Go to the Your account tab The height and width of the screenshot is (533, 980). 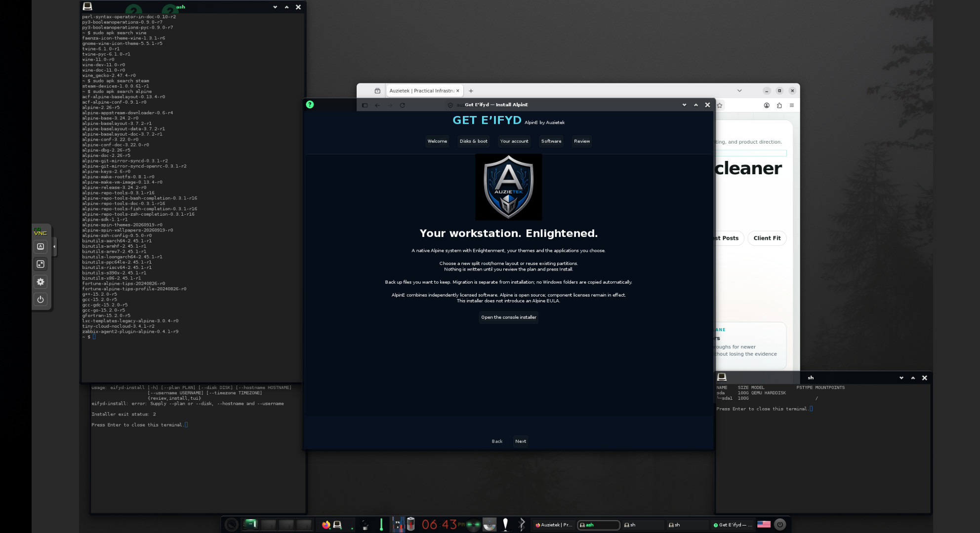point(514,141)
